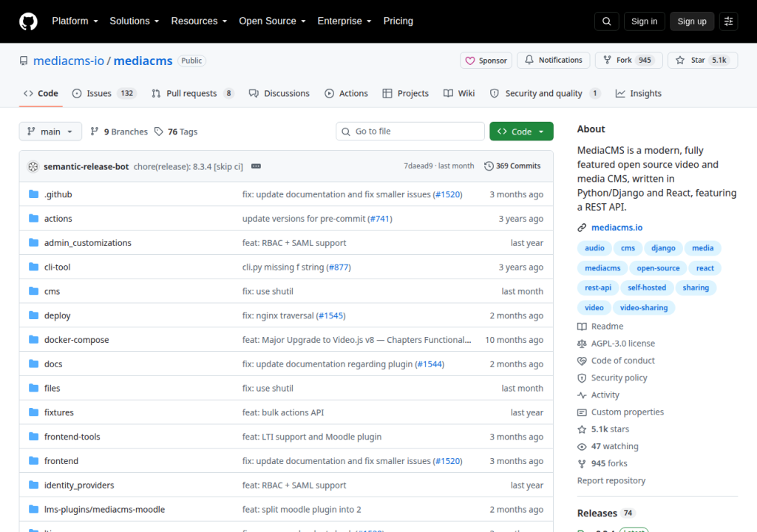Click the folder icon beside fixtures

(x=33, y=412)
